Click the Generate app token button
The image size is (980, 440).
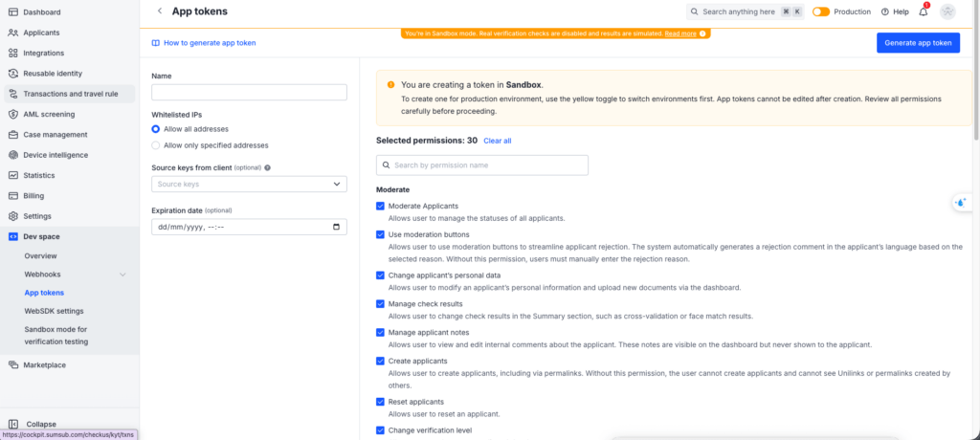coord(918,43)
